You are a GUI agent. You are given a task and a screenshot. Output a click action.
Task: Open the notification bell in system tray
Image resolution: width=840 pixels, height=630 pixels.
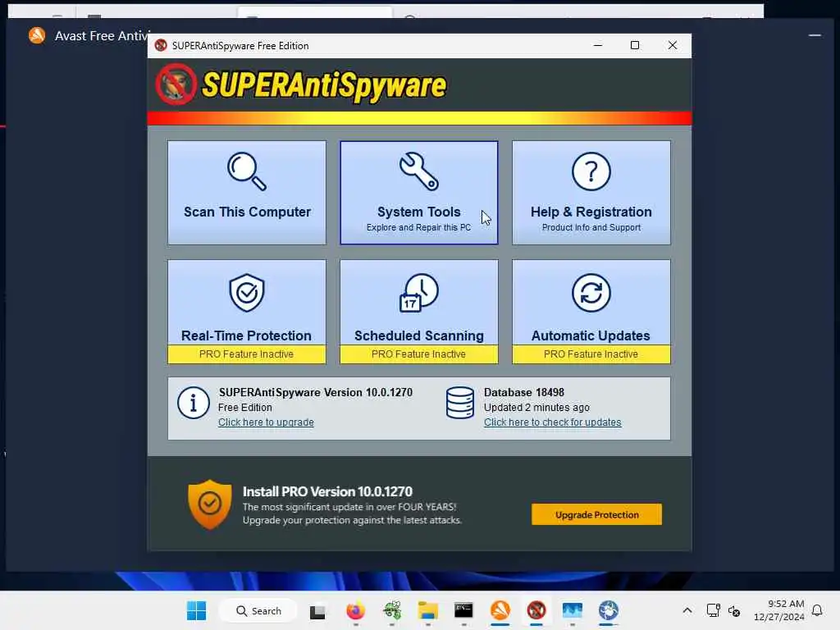(x=817, y=610)
